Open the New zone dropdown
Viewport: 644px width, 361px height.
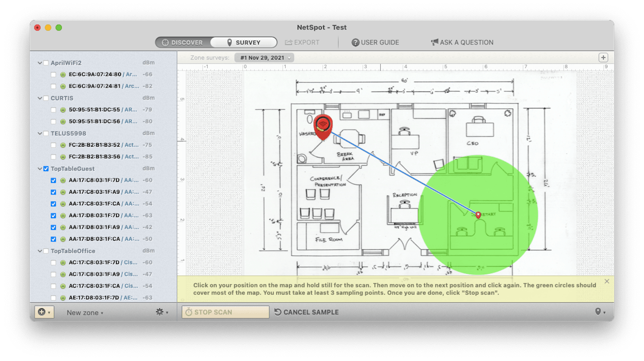click(x=84, y=312)
